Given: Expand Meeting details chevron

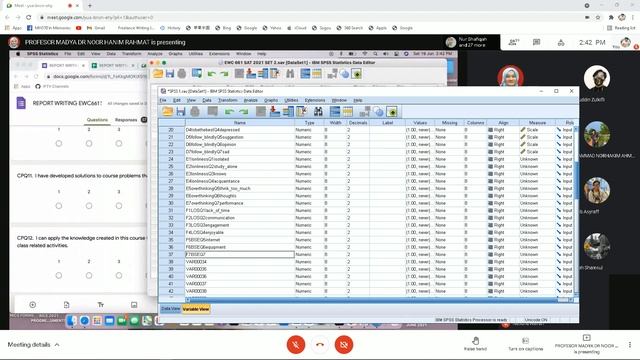Looking at the screenshot, I should pos(57,344).
